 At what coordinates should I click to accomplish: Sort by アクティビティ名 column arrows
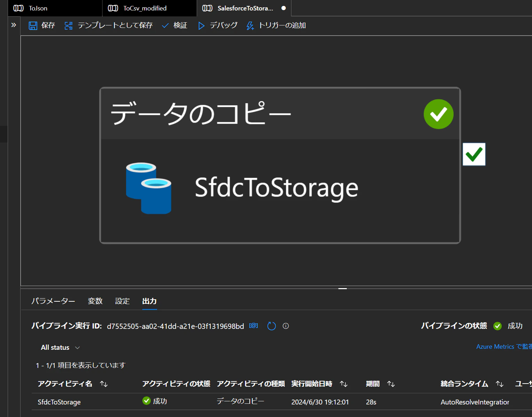click(104, 384)
